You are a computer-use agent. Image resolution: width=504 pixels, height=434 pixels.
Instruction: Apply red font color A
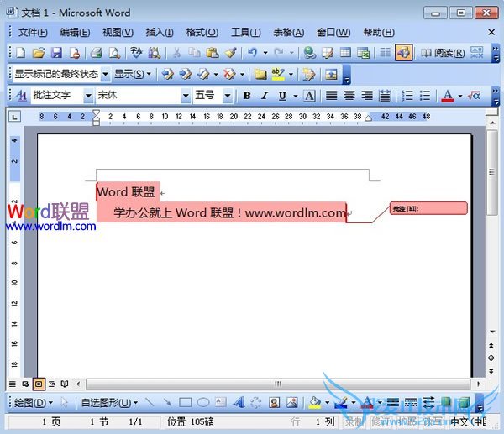point(448,96)
